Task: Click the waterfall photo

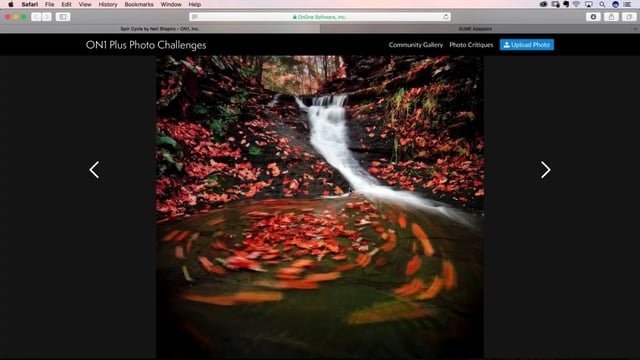Action: 320,207
